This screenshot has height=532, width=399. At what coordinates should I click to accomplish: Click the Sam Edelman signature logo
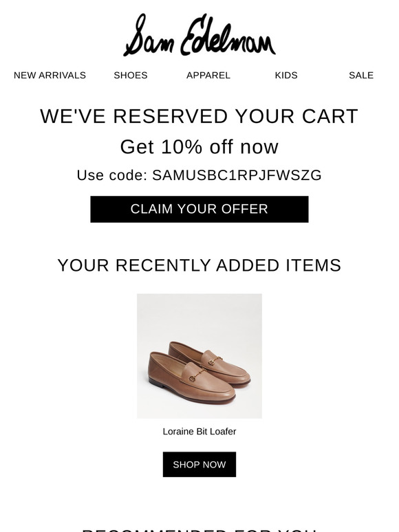(x=199, y=35)
